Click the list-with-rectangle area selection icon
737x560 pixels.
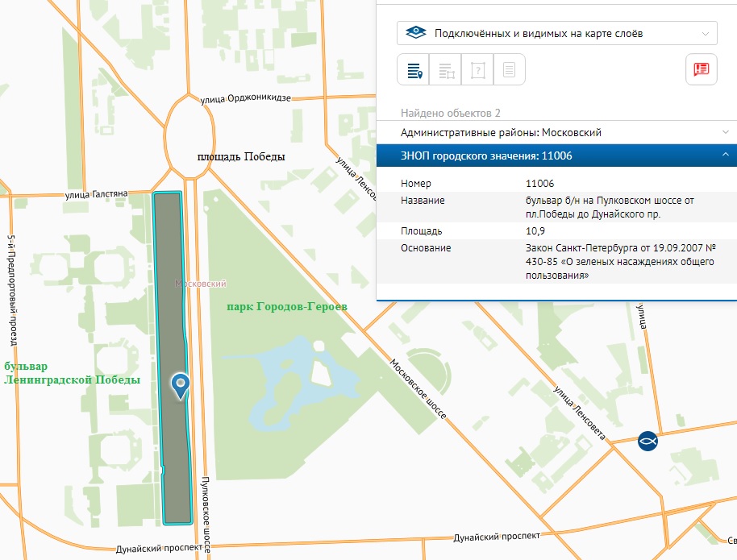(445, 69)
